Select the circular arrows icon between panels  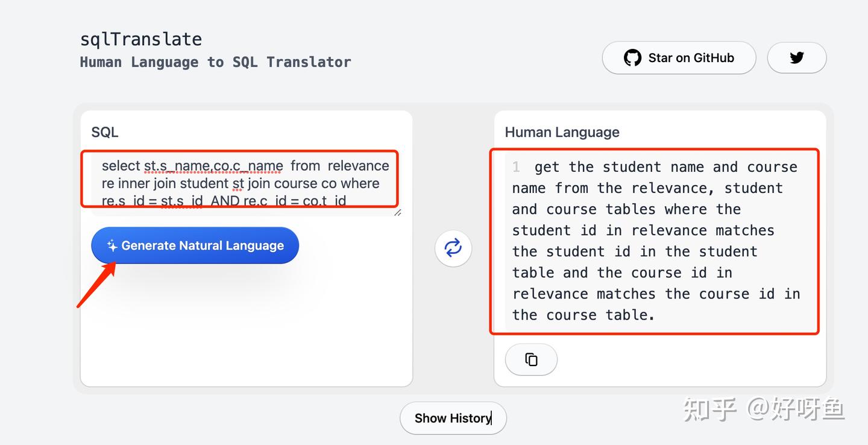pos(453,248)
